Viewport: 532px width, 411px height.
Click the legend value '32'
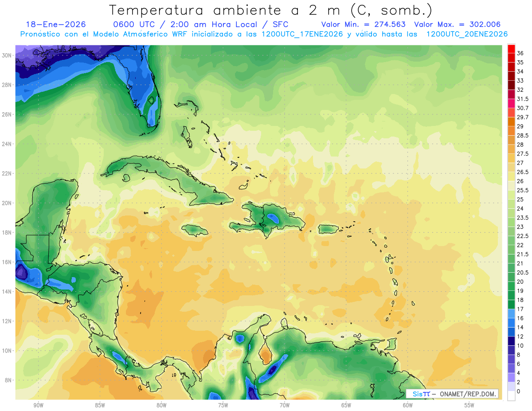pos(520,90)
